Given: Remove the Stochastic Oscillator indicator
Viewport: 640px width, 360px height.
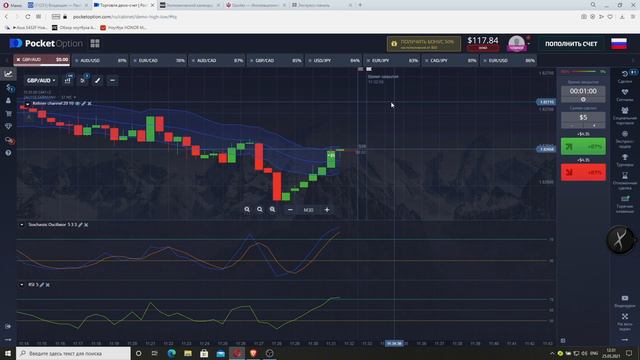Looking at the screenshot, I should coord(86,225).
